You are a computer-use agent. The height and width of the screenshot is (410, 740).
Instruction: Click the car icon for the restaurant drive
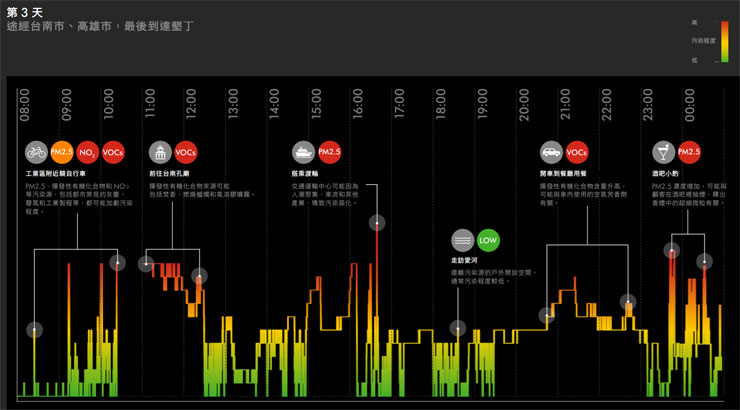(550, 153)
